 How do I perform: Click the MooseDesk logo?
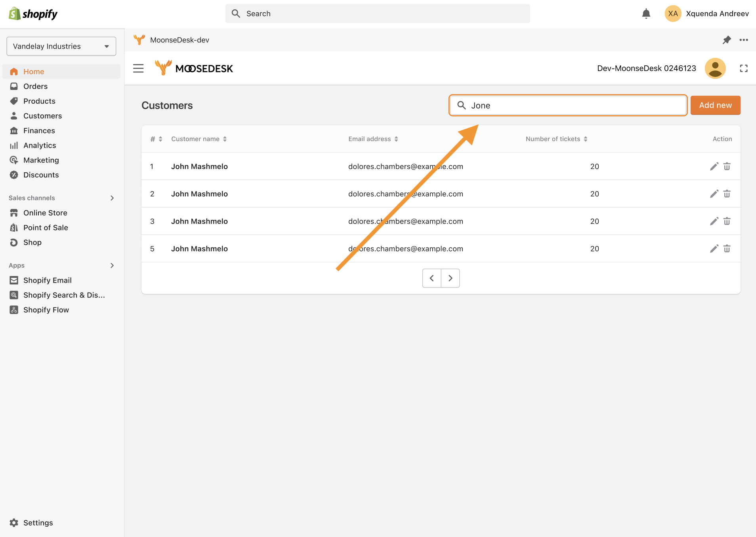[194, 68]
